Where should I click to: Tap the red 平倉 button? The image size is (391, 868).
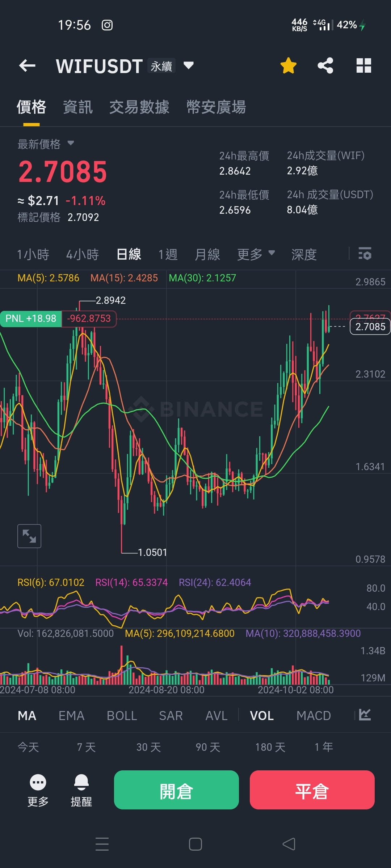pos(312,790)
